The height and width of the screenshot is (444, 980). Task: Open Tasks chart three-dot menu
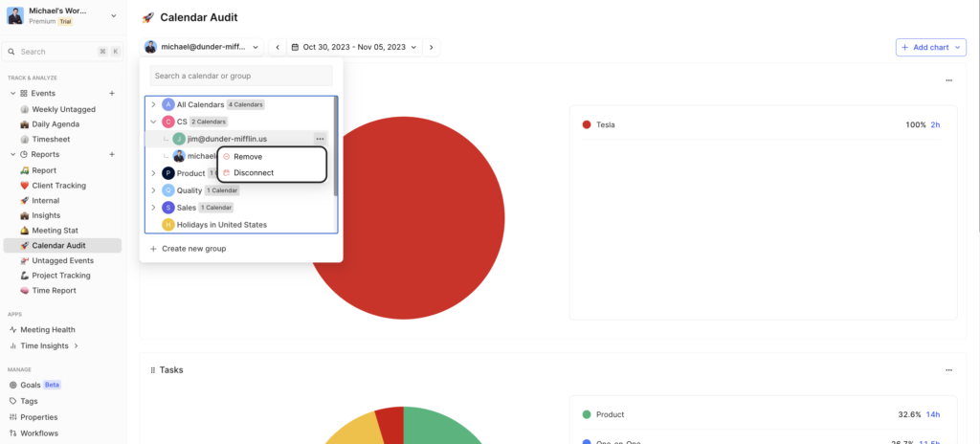pos(948,370)
